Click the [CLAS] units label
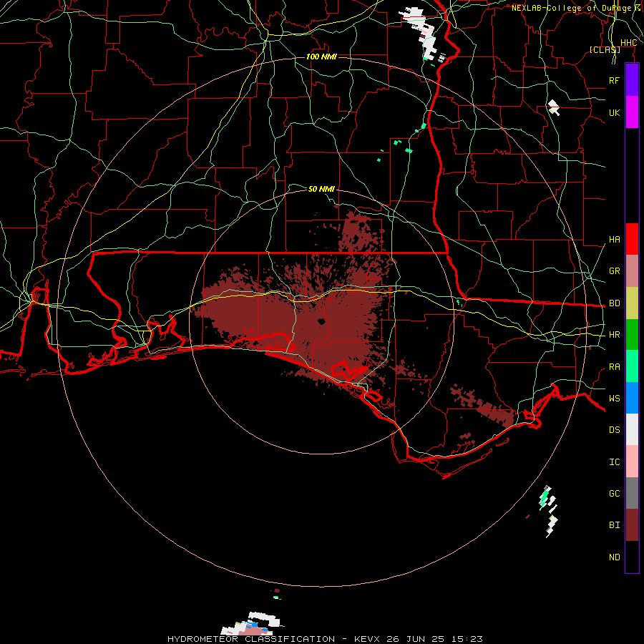 (x=605, y=49)
